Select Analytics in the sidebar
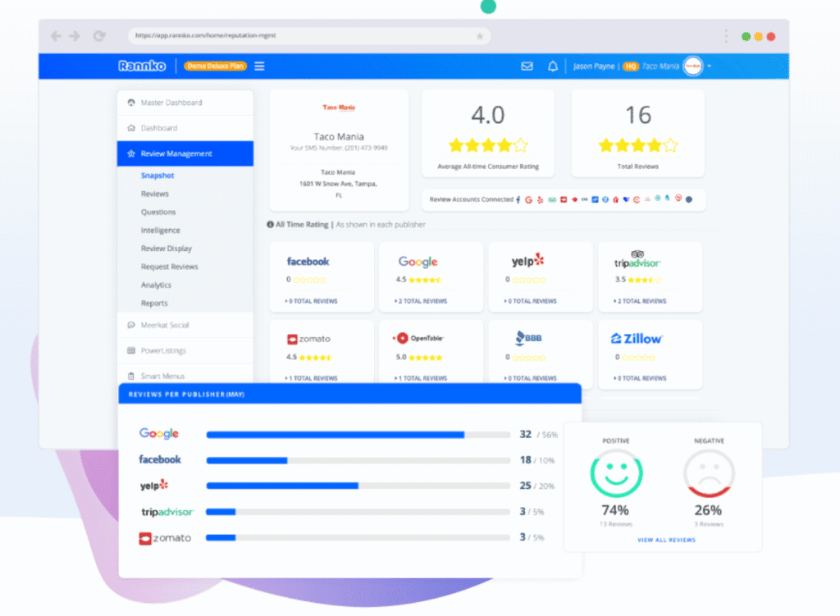840x616 pixels. [x=156, y=285]
